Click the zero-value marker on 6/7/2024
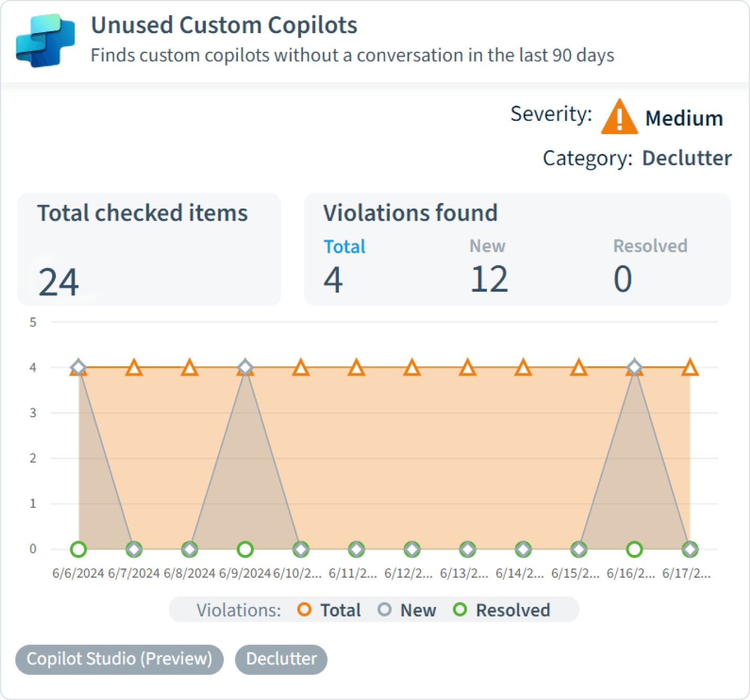 pyautogui.click(x=134, y=549)
